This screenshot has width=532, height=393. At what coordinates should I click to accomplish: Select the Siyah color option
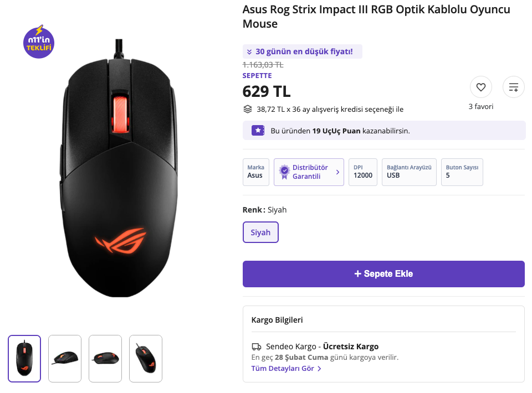[x=260, y=232]
